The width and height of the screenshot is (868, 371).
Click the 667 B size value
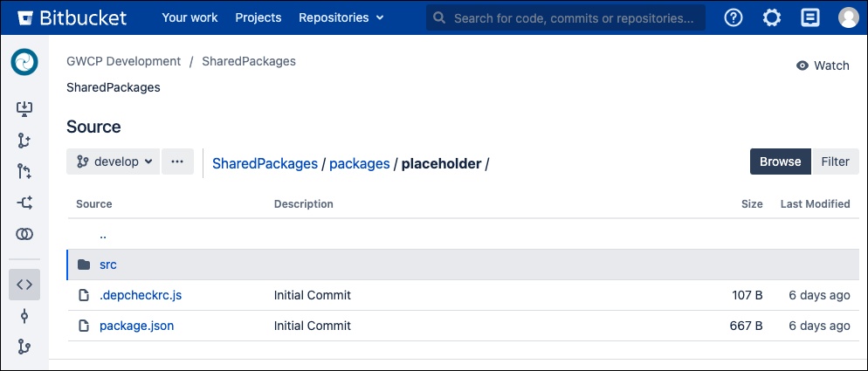tap(747, 326)
